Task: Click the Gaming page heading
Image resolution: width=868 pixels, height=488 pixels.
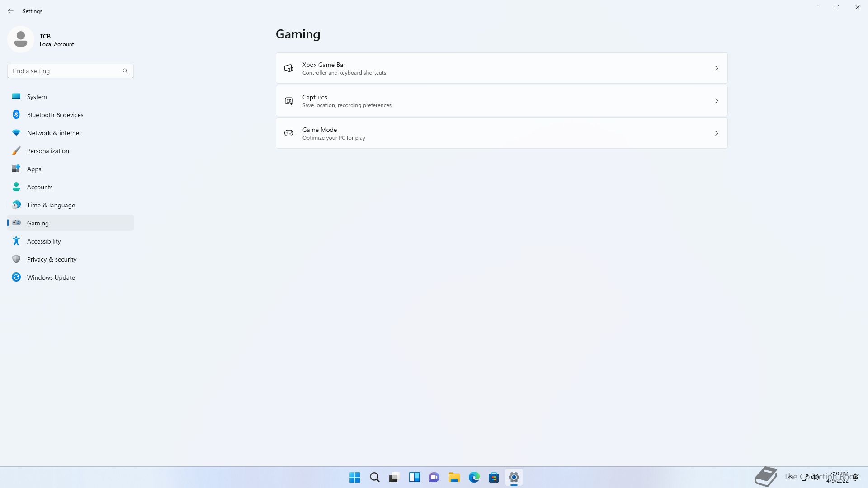Action: pos(298,34)
